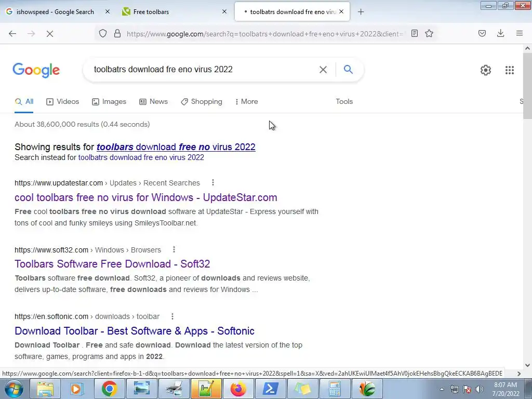Viewport: 532px width, 399px height.
Task: Select the News search filter
Action: click(153, 101)
